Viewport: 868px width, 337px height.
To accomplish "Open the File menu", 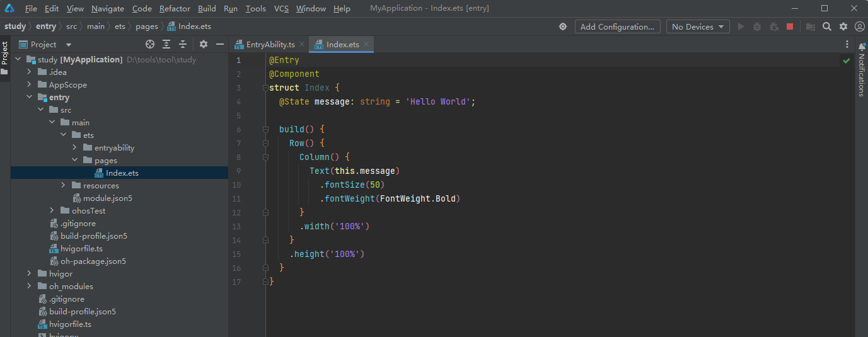I will 31,8.
